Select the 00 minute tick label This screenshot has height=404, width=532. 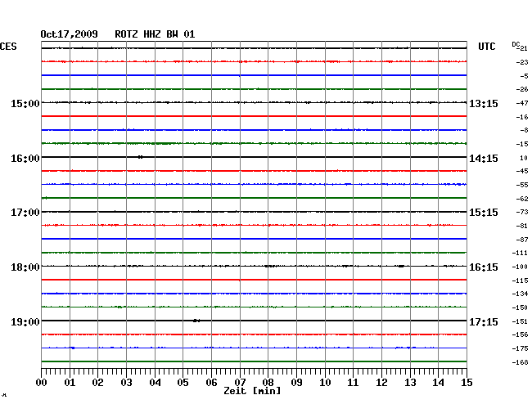pos(42,383)
